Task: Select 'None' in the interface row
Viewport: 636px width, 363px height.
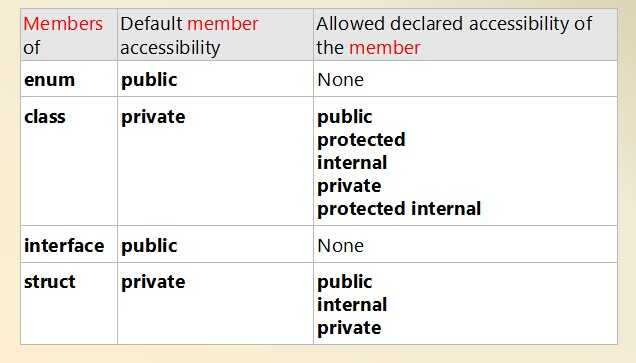Action: point(340,246)
